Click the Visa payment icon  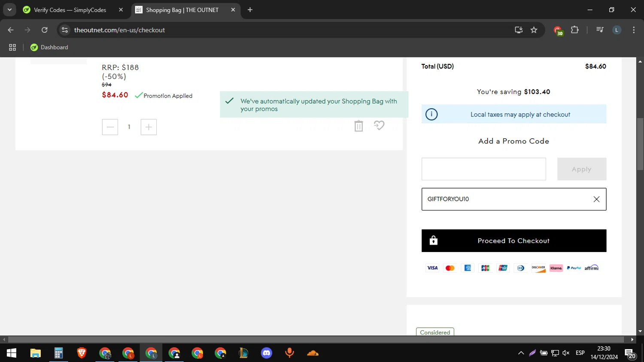(x=432, y=268)
